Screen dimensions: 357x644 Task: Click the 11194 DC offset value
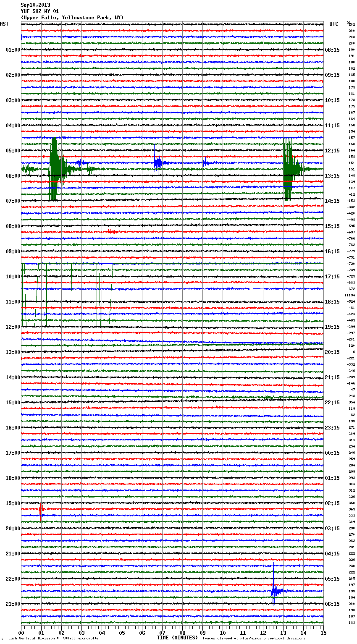click(350, 295)
